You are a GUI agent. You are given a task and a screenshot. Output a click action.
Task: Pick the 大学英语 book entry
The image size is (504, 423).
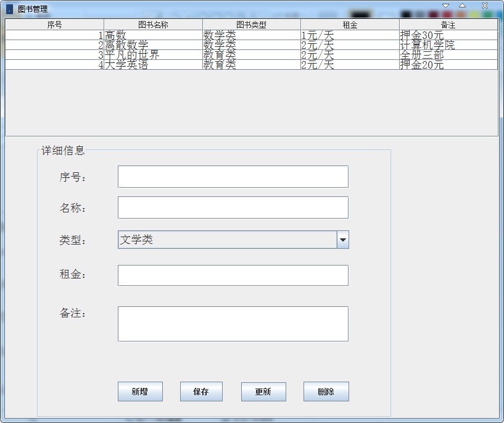[x=153, y=65]
